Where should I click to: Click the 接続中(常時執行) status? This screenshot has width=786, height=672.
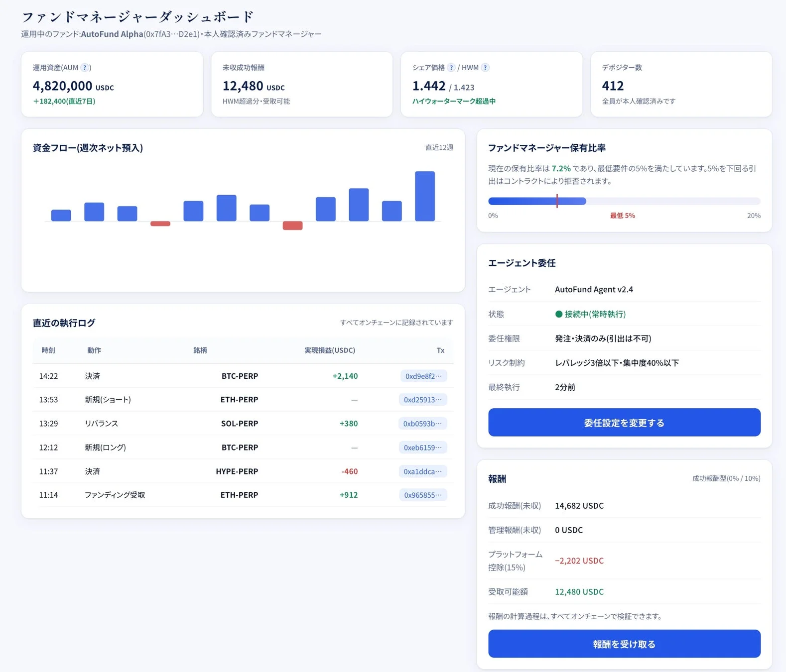click(x=591, y=314)
